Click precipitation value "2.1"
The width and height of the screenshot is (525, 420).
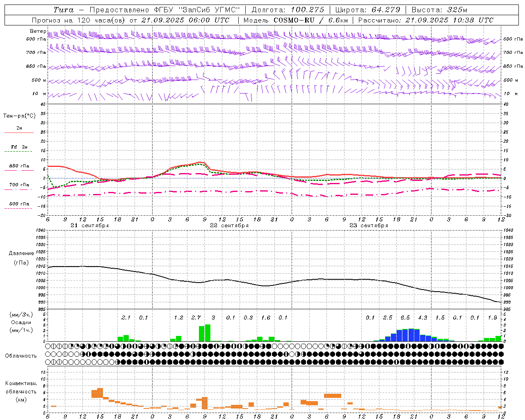[x=126, y=317]
